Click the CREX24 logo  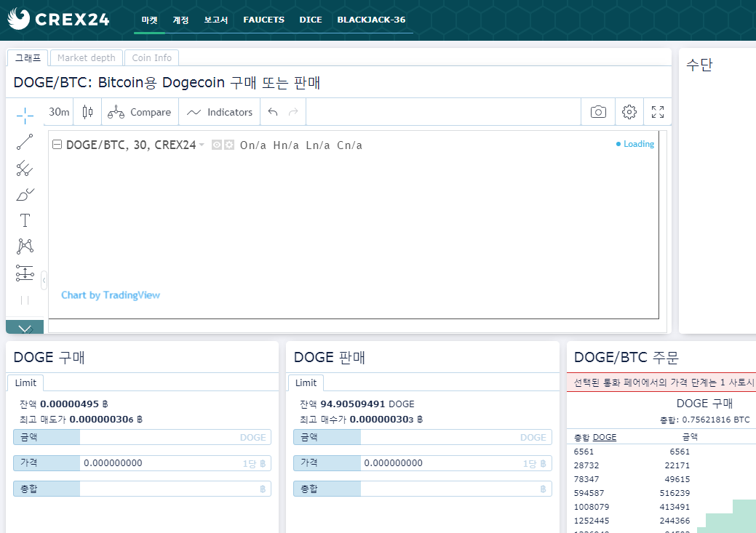(58, 19)
